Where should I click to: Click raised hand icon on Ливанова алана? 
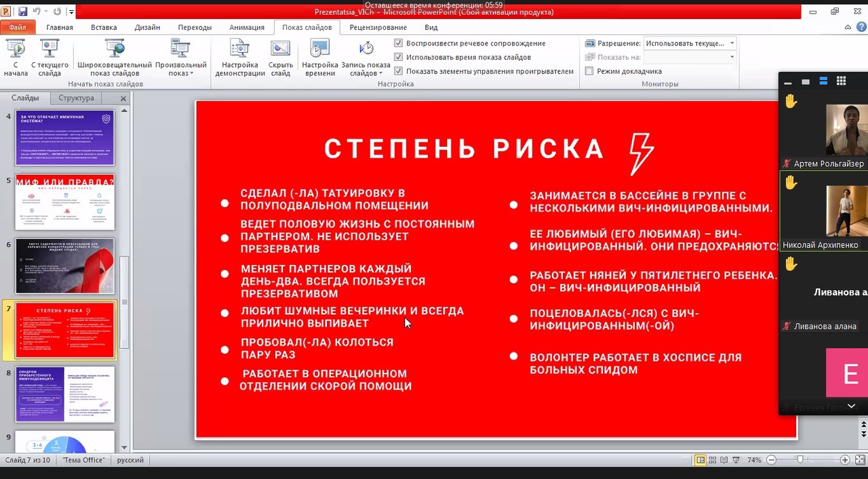click(x=791, y=264)
